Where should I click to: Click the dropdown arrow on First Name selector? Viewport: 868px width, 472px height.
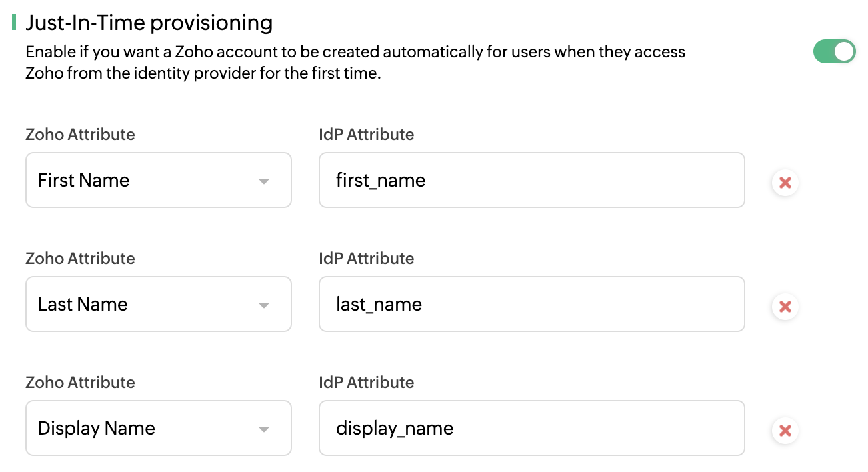(x=265, y=180)
